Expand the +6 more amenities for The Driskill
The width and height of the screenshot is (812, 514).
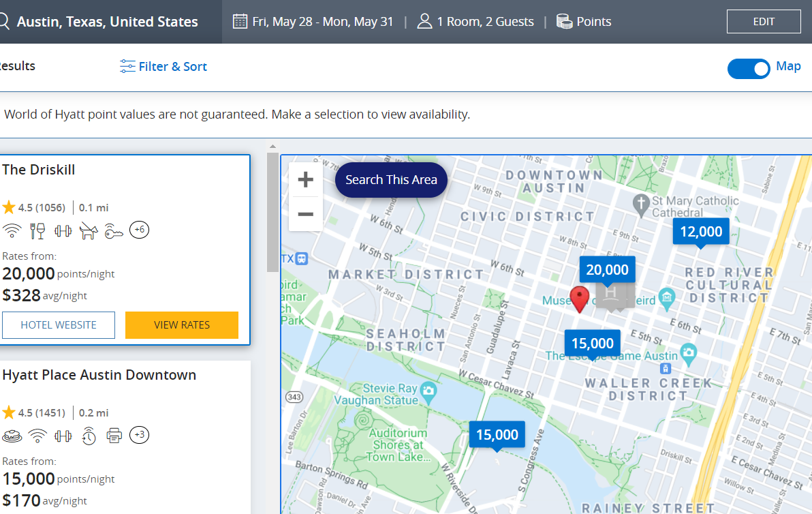[x=139, y=230]
